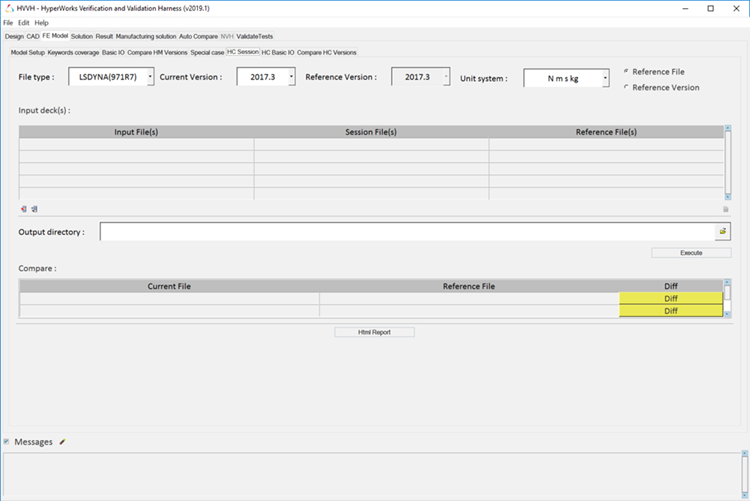Toggle the Messages panel checkbox
750x501 pixels.
coord(6,441)
